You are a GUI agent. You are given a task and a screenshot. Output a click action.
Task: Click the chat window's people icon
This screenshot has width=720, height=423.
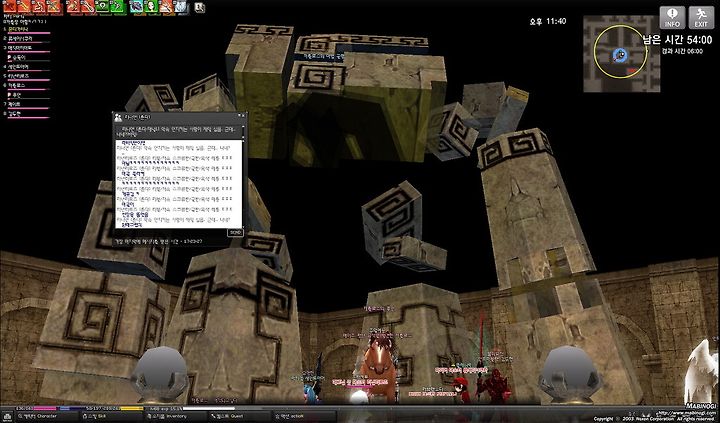(118, 118)
